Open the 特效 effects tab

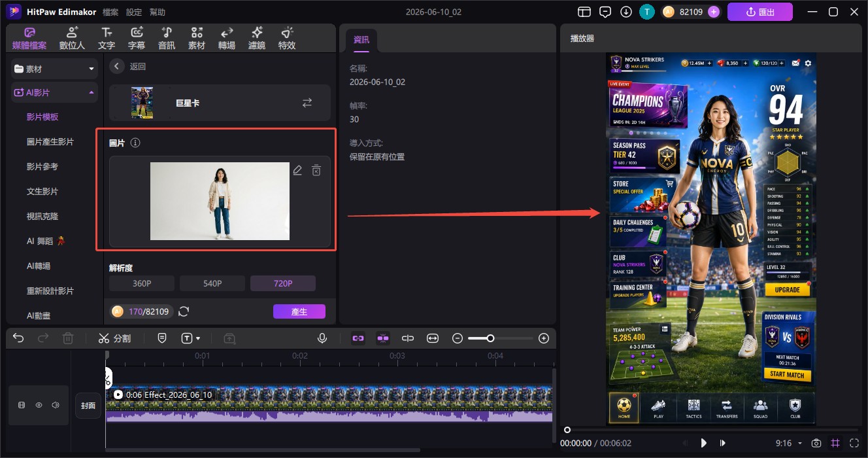[287, 39]
